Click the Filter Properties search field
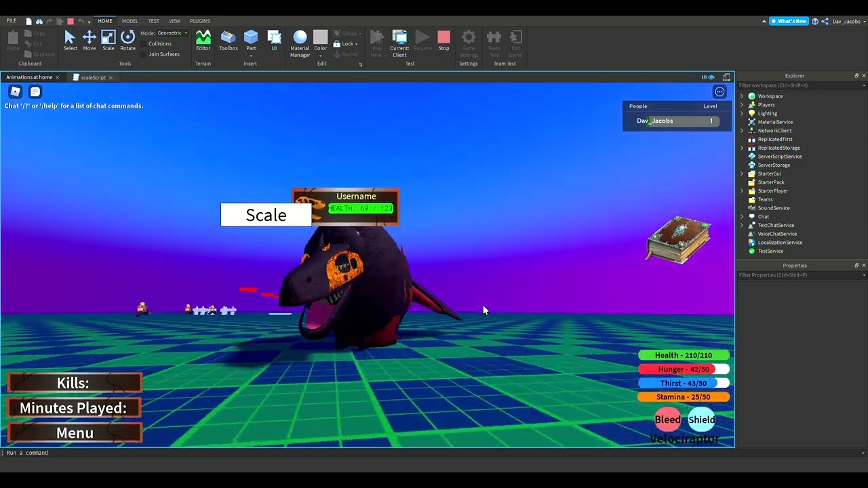This screenshot has width=868, height=488. click(802, 275)
